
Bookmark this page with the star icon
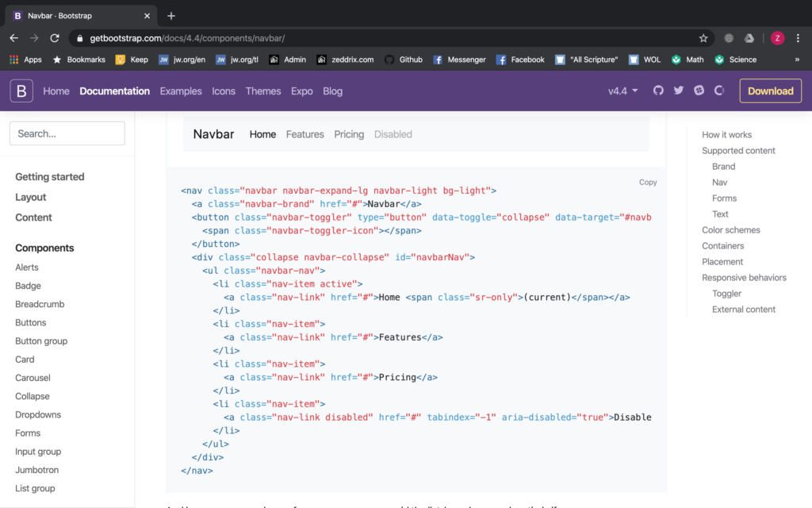point(703,38)
